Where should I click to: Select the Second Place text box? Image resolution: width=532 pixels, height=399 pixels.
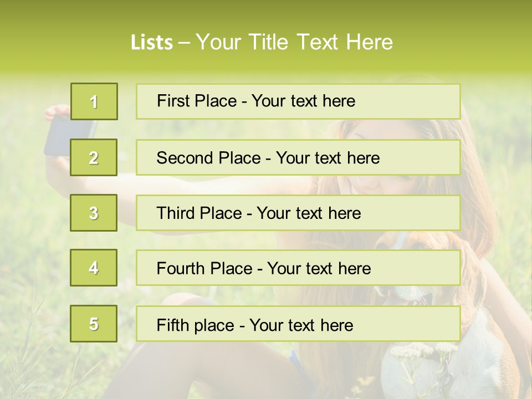coord(298,157)
